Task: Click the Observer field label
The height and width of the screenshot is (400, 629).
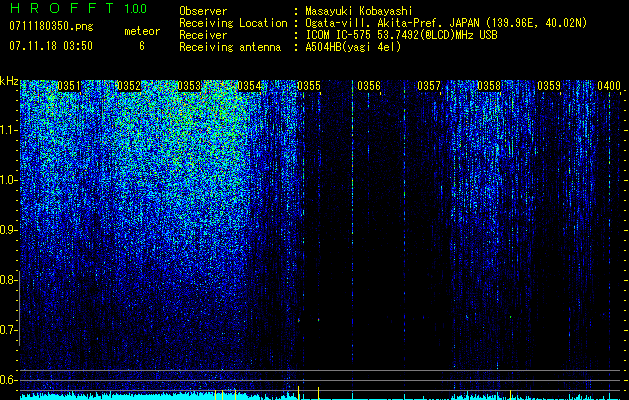Action: tap(203, 11)
